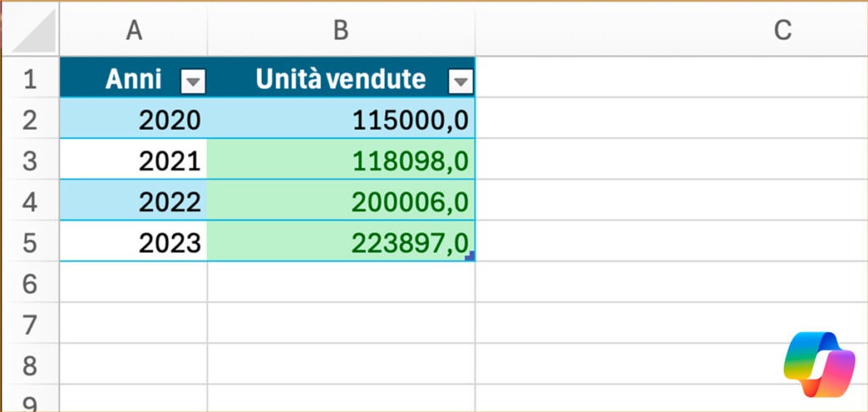Select column C header
868x412 pixels.
(782, 30)
